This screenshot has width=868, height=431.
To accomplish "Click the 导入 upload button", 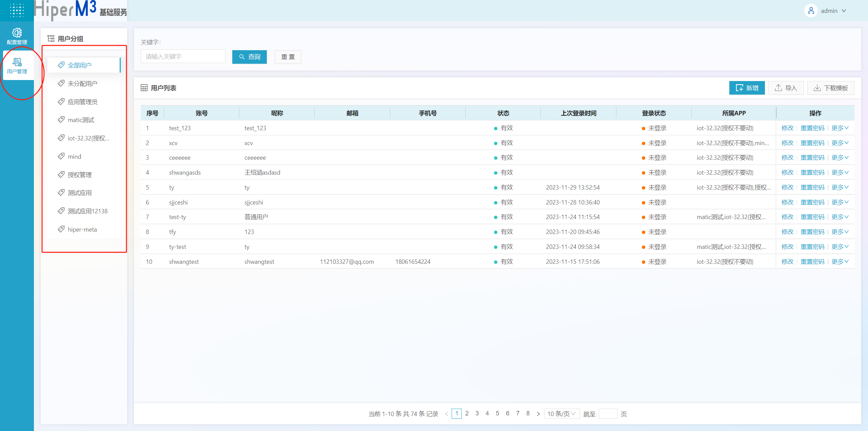I will pyautogui.click(x=786, y=88).
